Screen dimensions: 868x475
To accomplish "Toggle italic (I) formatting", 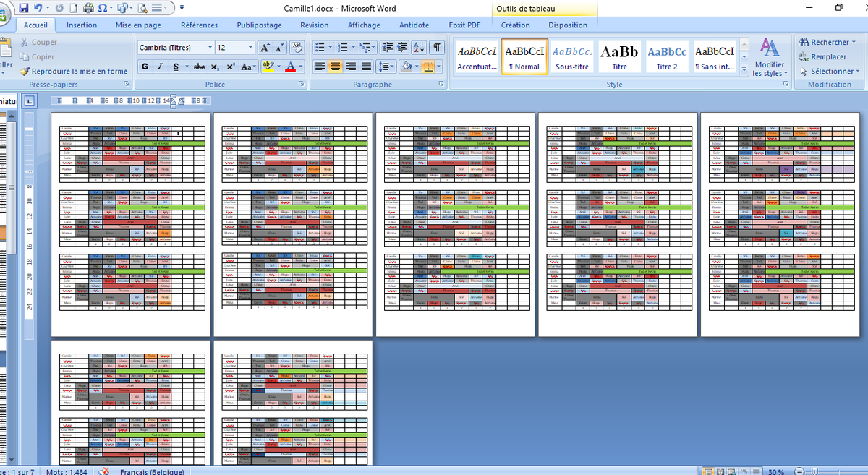I will (161, 67).
